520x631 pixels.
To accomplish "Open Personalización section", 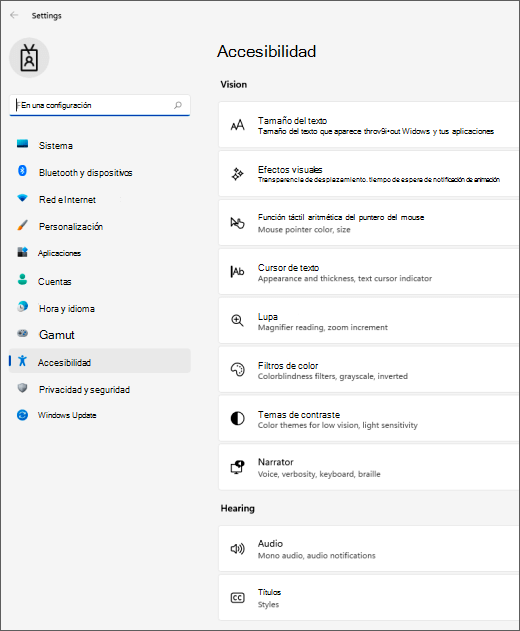I will pyautogui.click(x=100, y=227).
